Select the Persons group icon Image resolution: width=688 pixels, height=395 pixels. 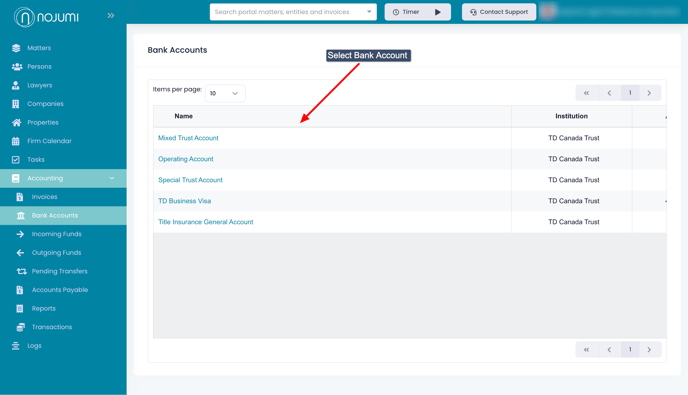point(17,67)
